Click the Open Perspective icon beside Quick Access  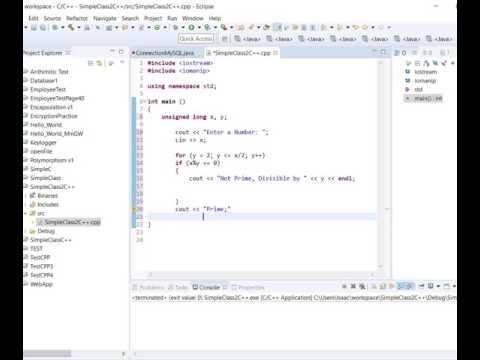[x=225, y=39]
